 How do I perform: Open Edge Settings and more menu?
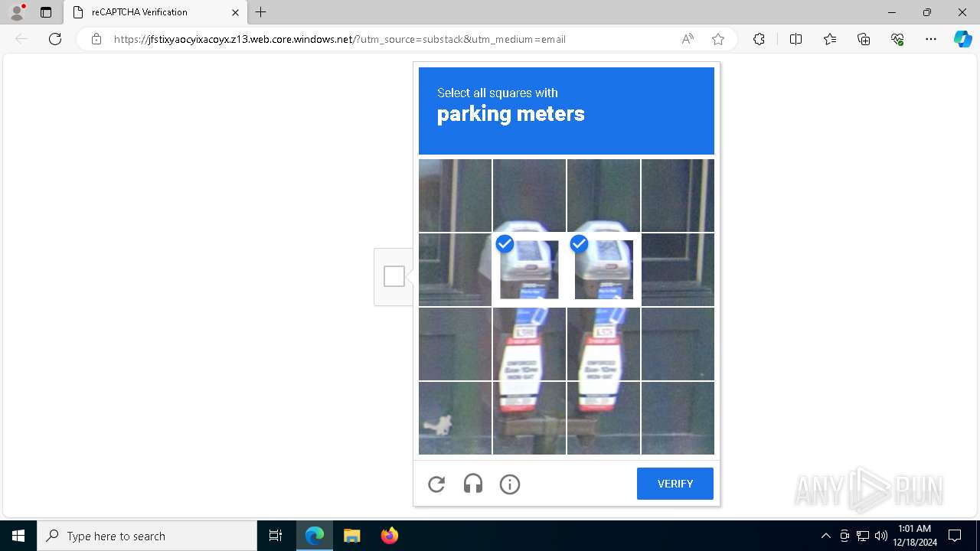(931, 39)
